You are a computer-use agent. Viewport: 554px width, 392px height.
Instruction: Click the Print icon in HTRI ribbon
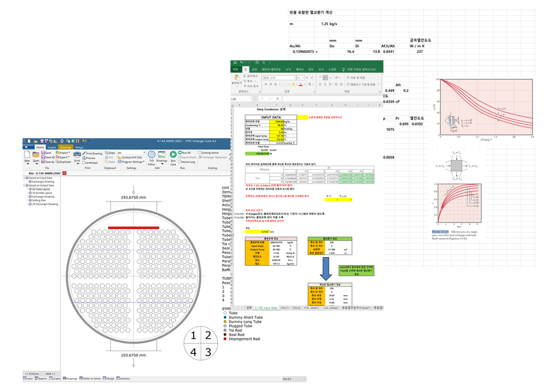(x=77, y=154)
